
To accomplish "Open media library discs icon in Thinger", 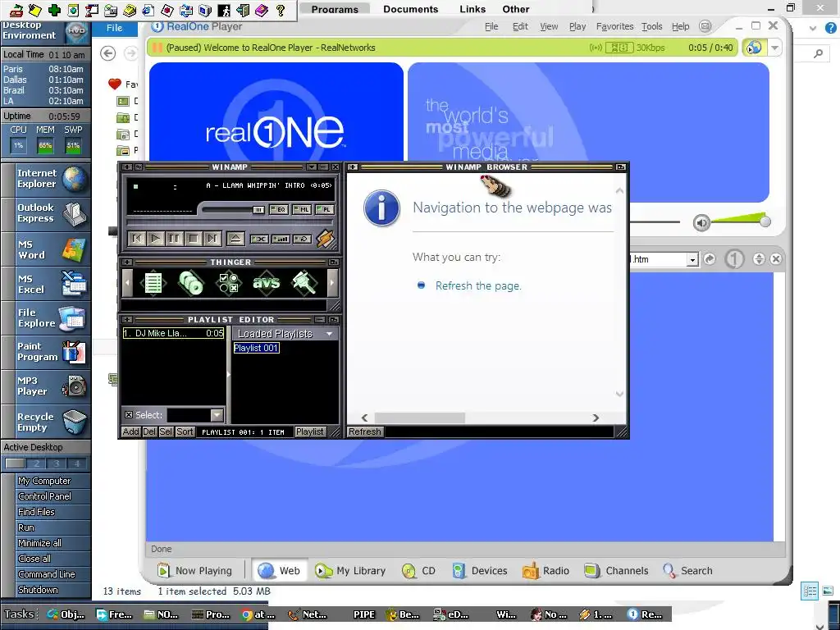I will [x=190, y=282].
